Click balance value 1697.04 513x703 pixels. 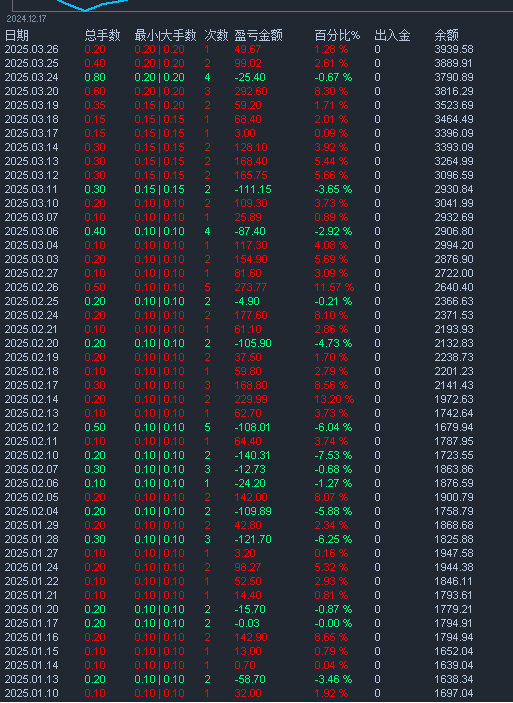[454, 693]
